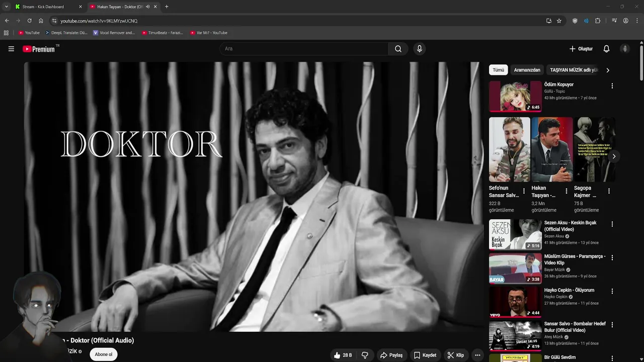Open the Bayar Müzik channel link
This screenshot has width=644, height=362.
click(554, 269)
